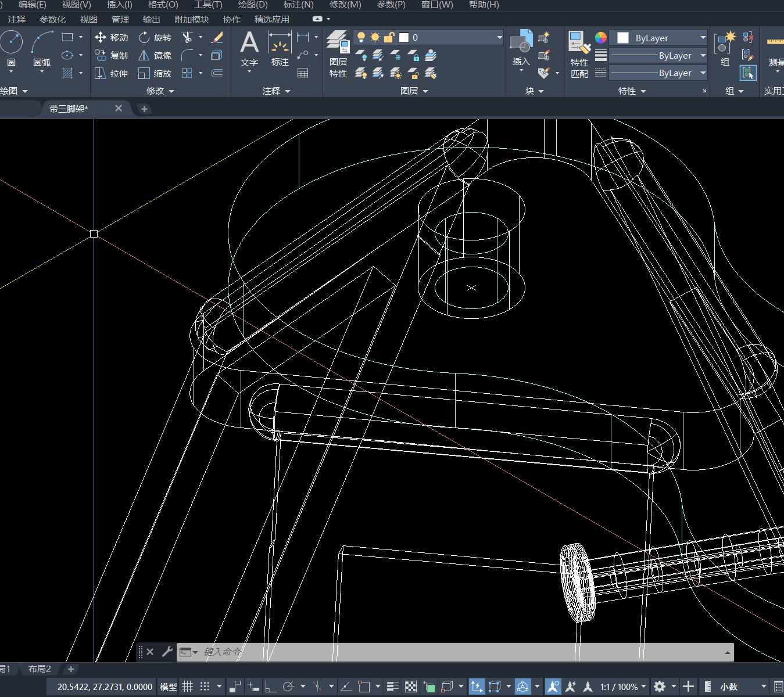784x697 pixels.
Task: Choose the Arc (圆弧) drawing tool
Action: pyautogui.click(x=42, y=46)
